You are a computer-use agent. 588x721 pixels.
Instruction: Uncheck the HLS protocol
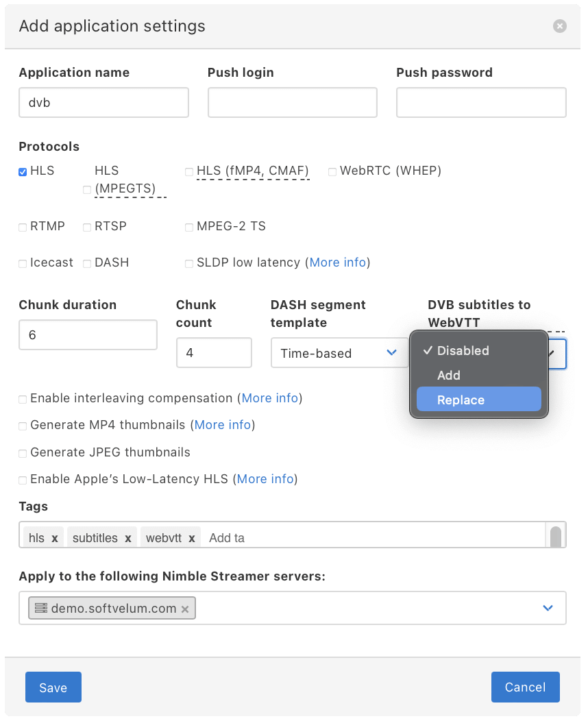point(21,171)
